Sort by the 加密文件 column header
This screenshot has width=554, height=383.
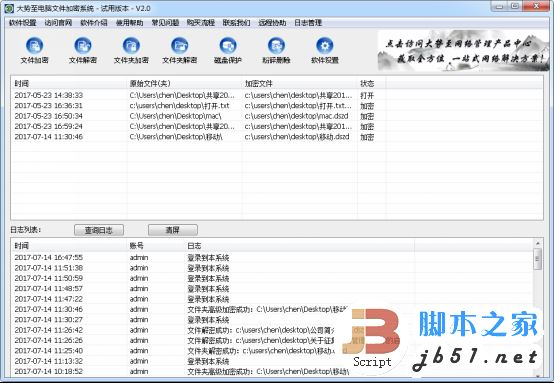tap(300, 83)
